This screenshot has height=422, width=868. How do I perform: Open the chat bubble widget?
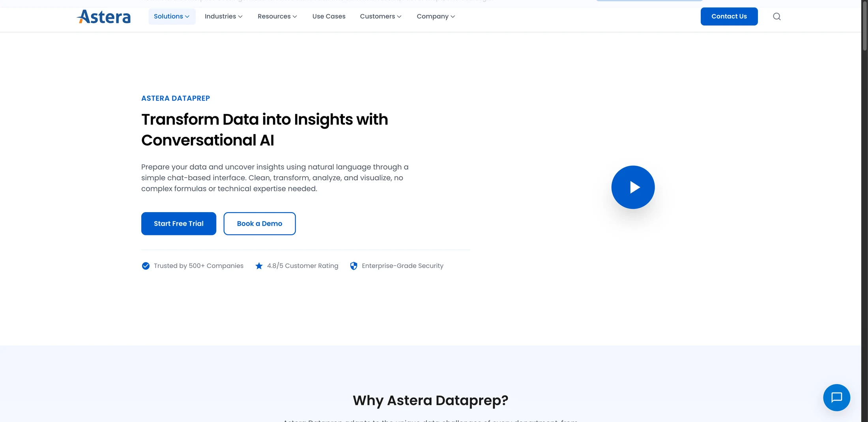836,398
